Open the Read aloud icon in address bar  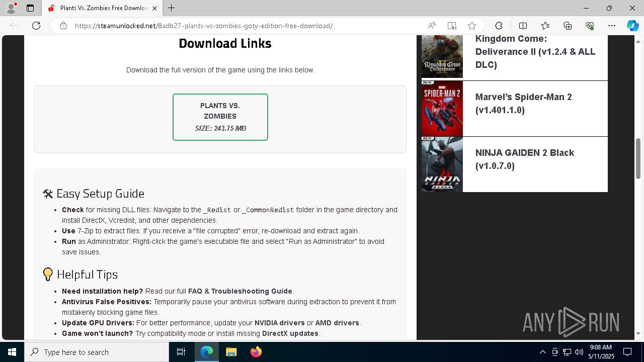[432, 26]
